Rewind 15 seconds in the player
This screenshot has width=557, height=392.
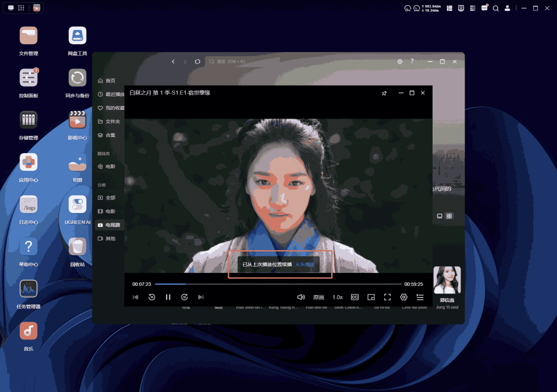tap(152, 297)
